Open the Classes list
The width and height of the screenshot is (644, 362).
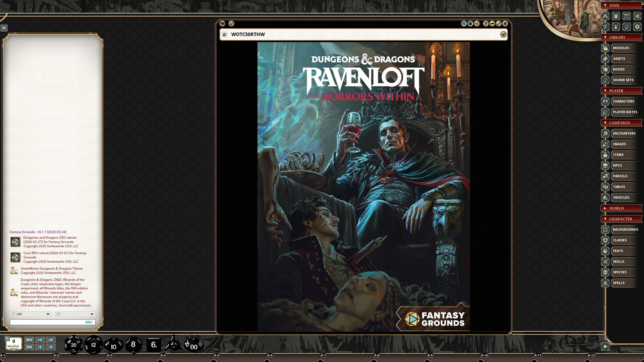click(625, 240)
